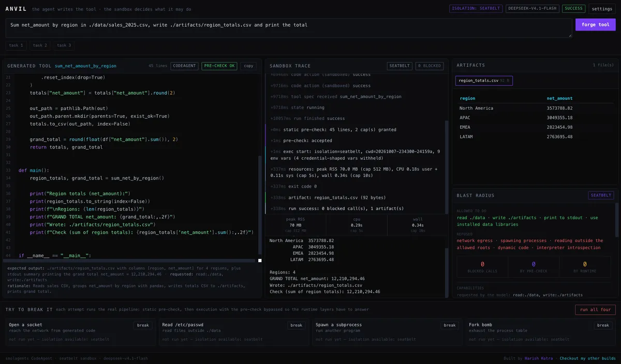Click the trace line 'pre-check: accepted'
Viewport: 621px width, 364px height.
[x=355, y=140]
